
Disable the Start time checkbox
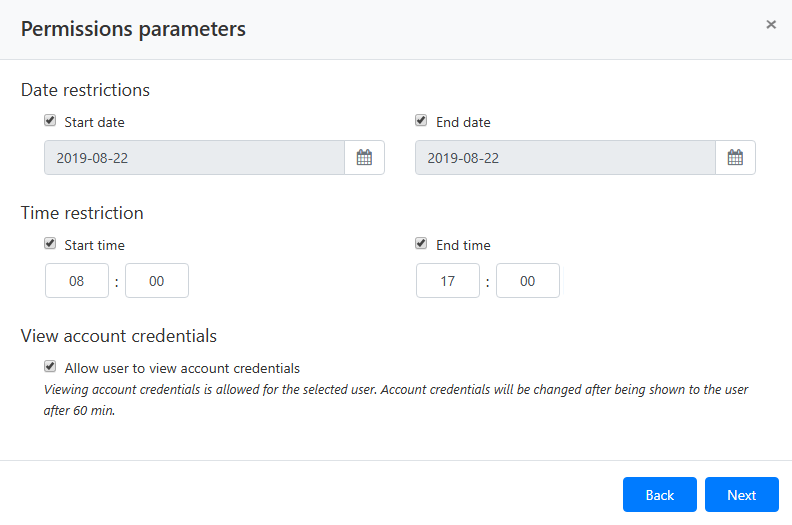coord(50,244)
